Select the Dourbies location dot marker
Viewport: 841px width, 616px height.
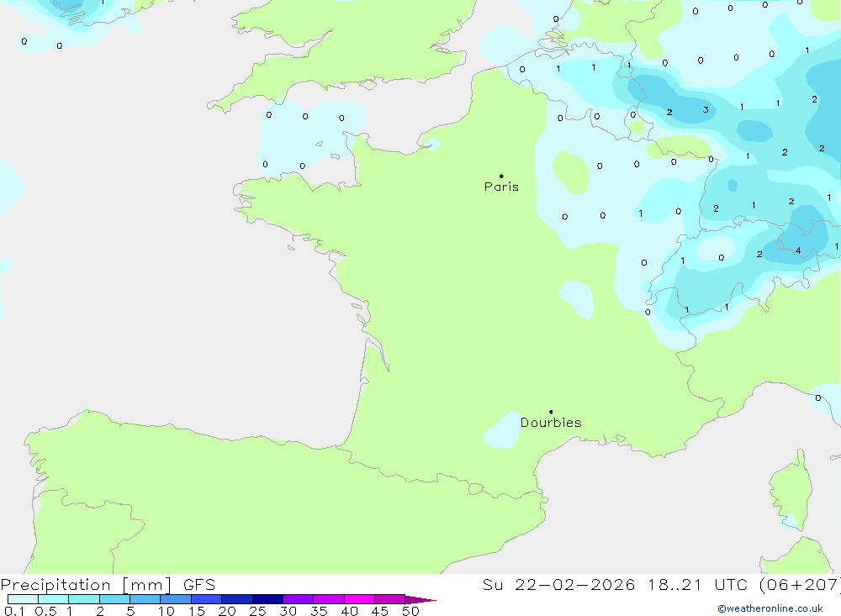coord(551,412)
